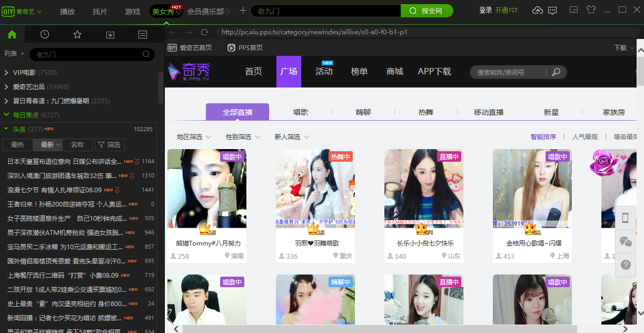The width and height of the screenshot is (644, 333).
Task: Switch to mini window mode icon
Action: click(574, 10)
